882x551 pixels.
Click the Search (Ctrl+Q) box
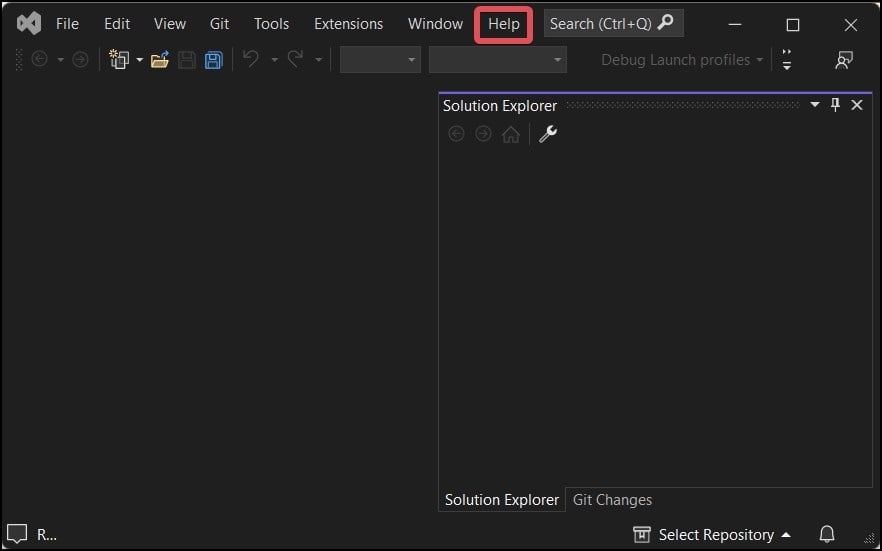click(614, 24)
